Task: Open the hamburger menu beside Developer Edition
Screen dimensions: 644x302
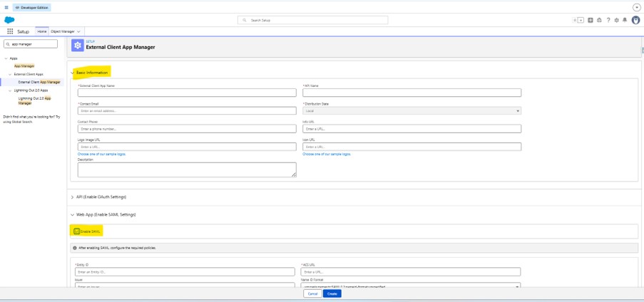Action: click(6, 7)
